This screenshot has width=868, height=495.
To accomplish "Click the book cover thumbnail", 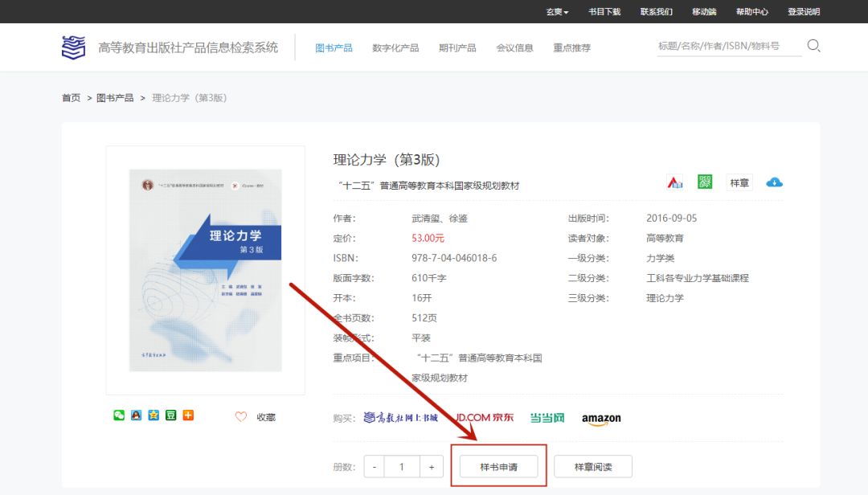I will [206, 270].
